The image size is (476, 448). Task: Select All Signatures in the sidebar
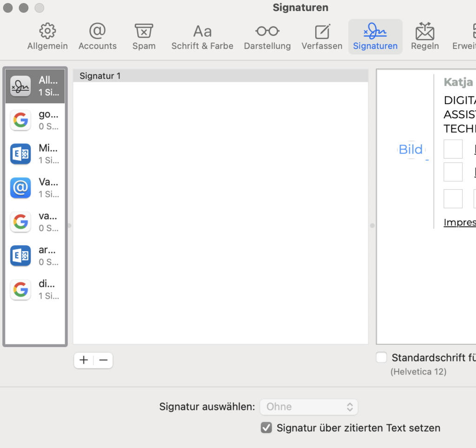coord(35,86)
